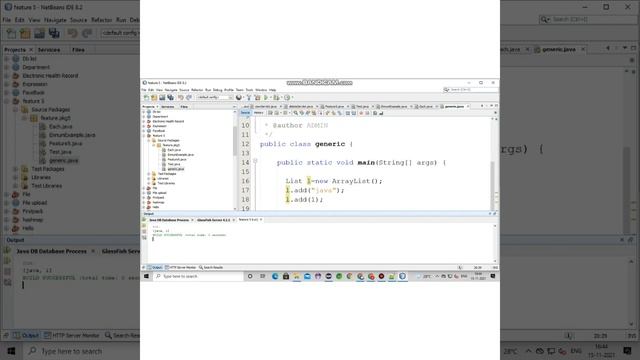Expand hashmap project node in center tree
640x360 pixels.
point(144,202)
